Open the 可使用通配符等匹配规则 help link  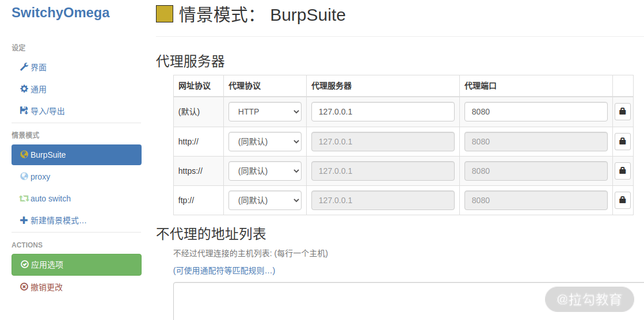224,271
